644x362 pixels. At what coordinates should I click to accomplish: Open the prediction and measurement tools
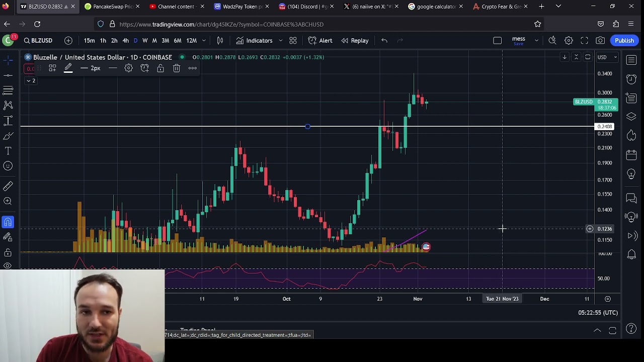pyautogui.click(x=8, y=121)
